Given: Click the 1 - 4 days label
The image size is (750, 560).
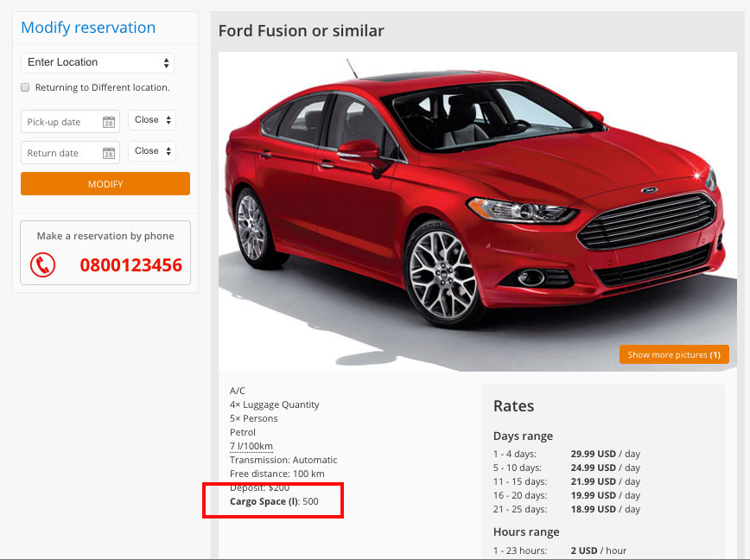Looking at the screenshot, I should tap(515, 454).
